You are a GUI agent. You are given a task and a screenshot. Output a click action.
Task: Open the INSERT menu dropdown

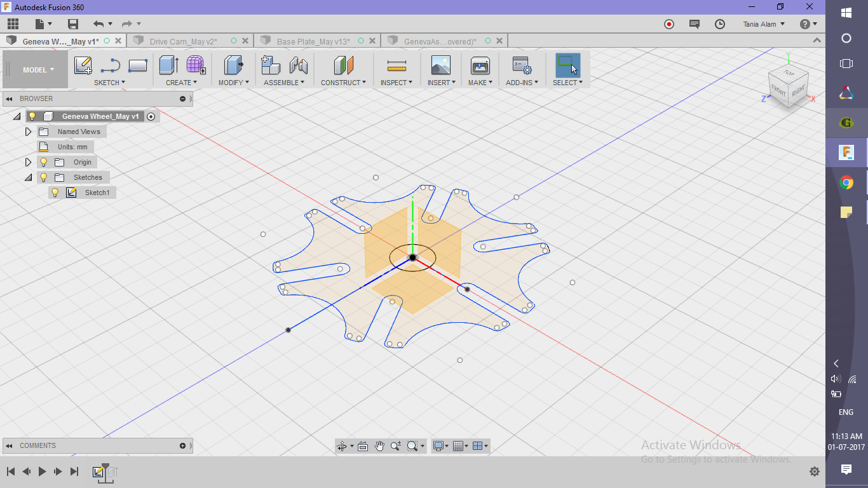pyautogui.click(x=441, y=83)
